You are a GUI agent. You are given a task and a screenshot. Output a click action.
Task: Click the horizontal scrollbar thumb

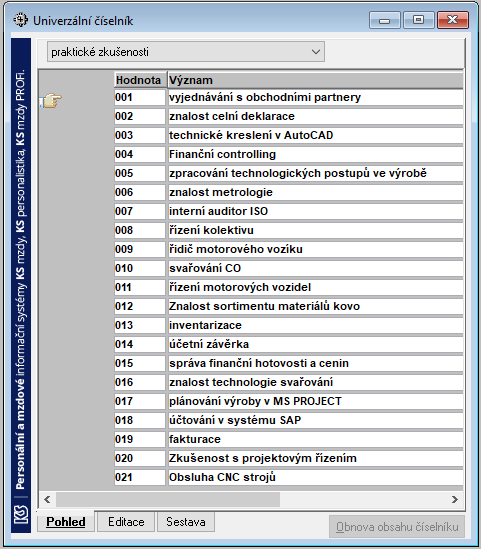click(x=168, y=499)
